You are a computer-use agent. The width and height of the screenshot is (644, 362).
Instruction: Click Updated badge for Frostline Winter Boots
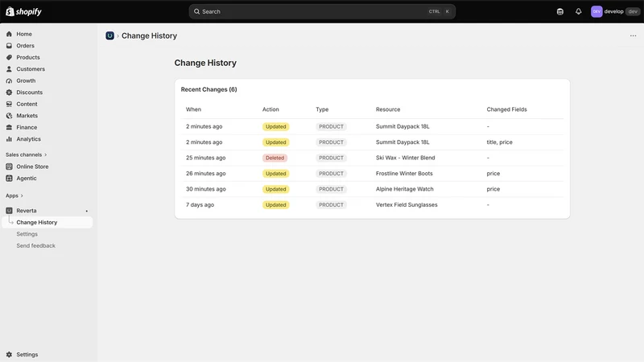pyautogui.click(x=275, y=174)
